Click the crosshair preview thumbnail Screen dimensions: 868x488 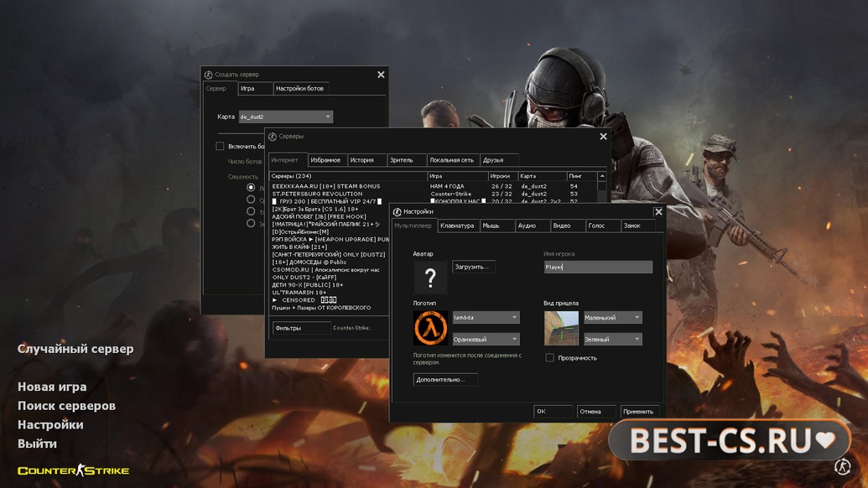pyautogui.click(x=561, y=328)
